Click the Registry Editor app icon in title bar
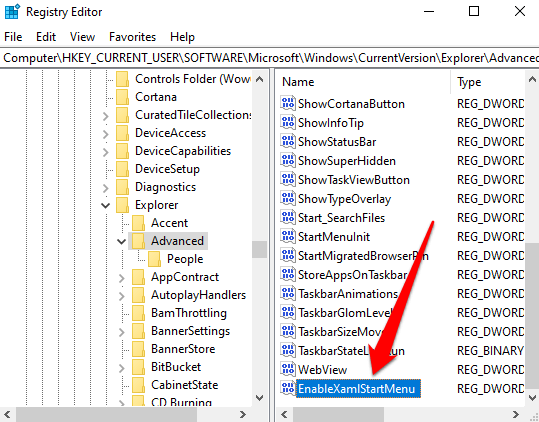 (12, 12)
